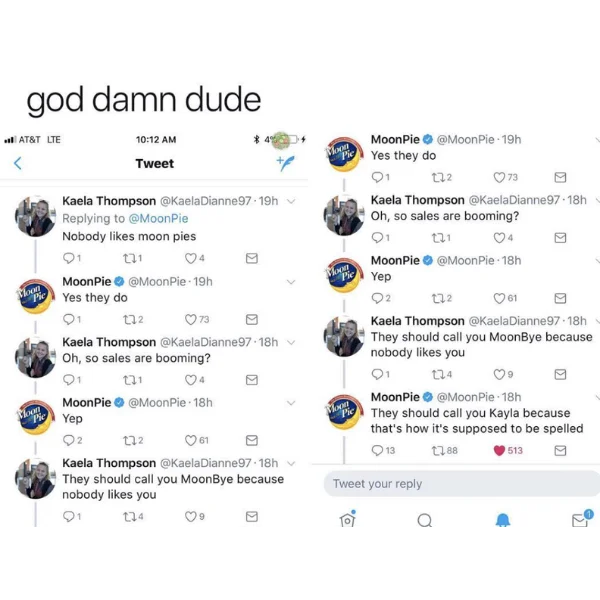Expand options chevron on the left-column 'Yes they do' tweet

pyautogui.click(x=291, y=282)
